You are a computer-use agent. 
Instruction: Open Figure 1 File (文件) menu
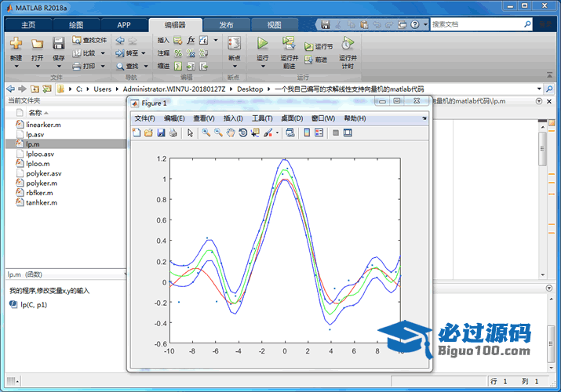point(144,118)
